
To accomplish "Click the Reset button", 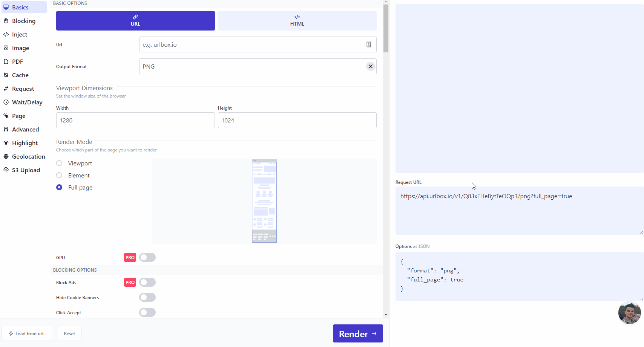I will pyautogui.click(x=69, y=334).
